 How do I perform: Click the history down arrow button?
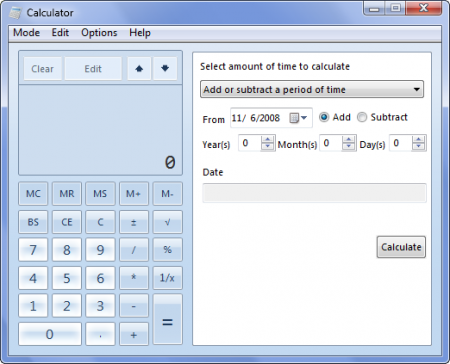(165, 68)
